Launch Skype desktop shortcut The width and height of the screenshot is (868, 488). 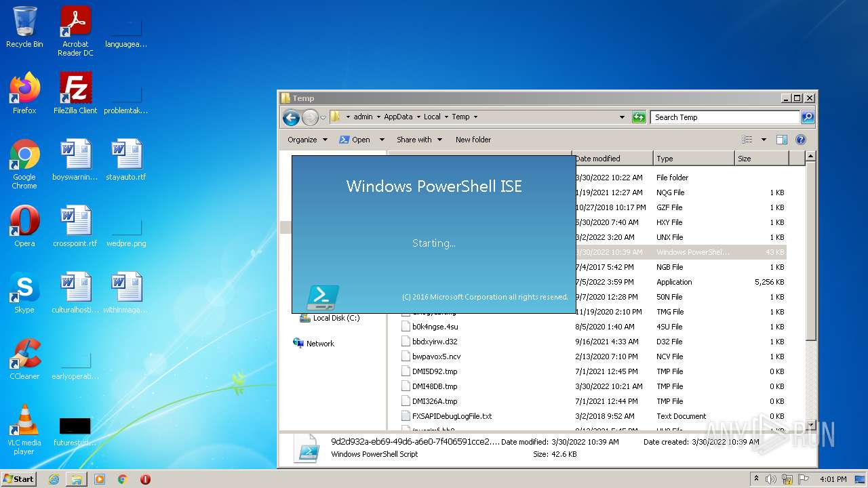(x=24, y=293)
